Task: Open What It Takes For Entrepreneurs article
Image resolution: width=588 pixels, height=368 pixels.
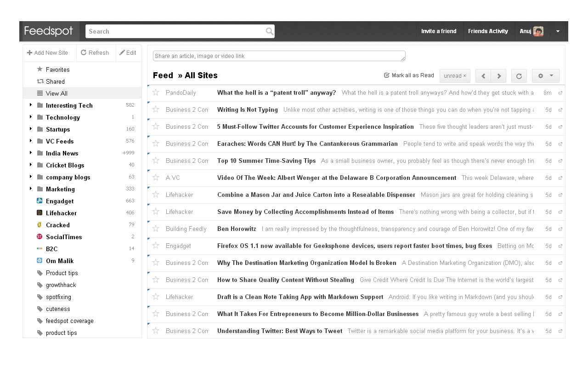Action: 318,314
